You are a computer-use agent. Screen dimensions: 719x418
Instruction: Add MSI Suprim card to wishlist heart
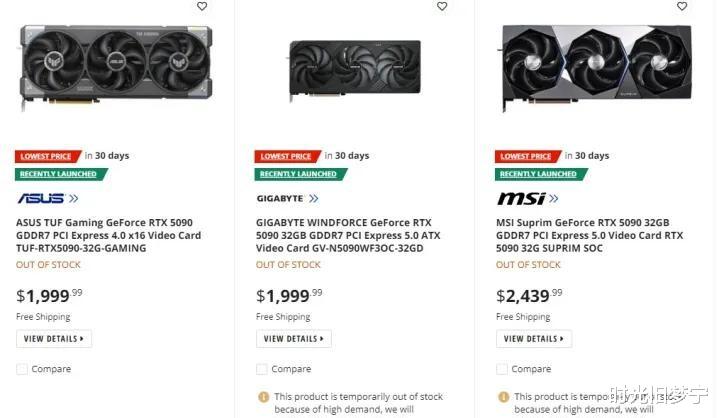682,6
